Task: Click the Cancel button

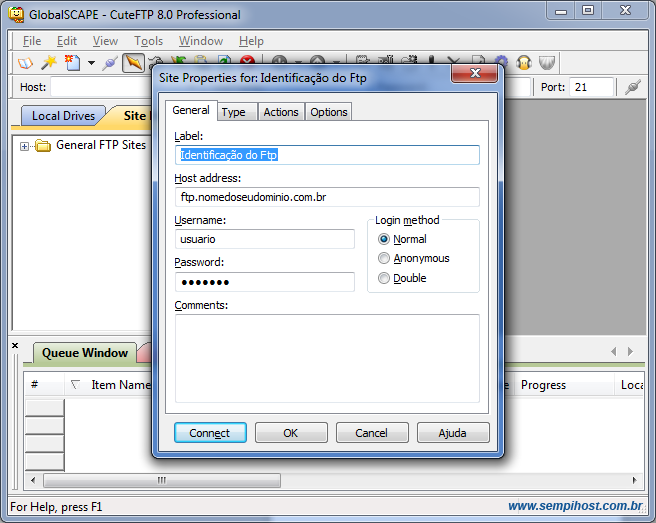Action: tap(372, 433)
